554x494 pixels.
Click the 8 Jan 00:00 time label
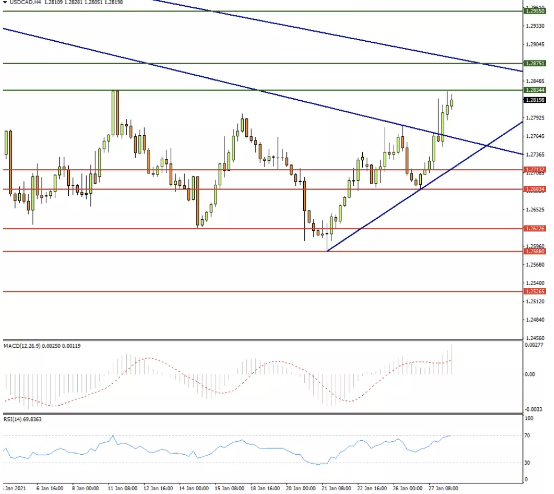pos(86,488)
